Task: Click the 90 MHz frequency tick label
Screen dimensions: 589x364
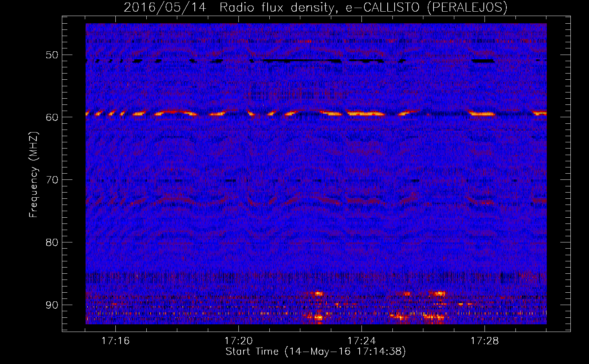Action: (52, 305)
